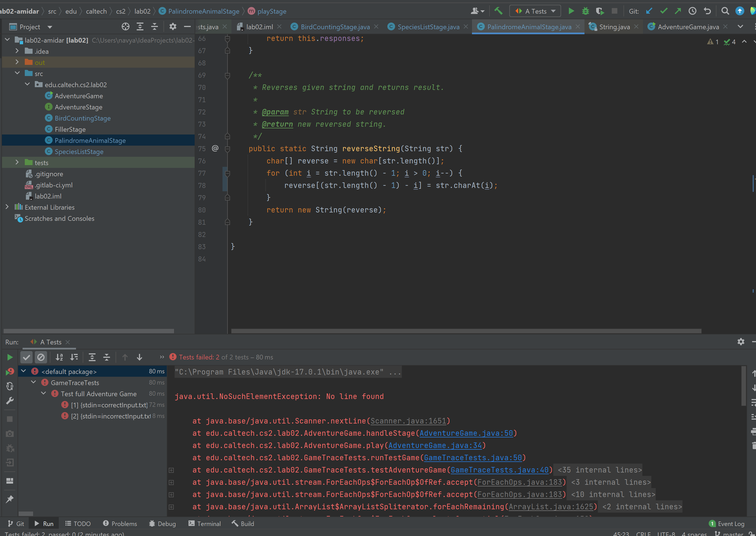Toggle show ignored tests filter

coord(41,357)
